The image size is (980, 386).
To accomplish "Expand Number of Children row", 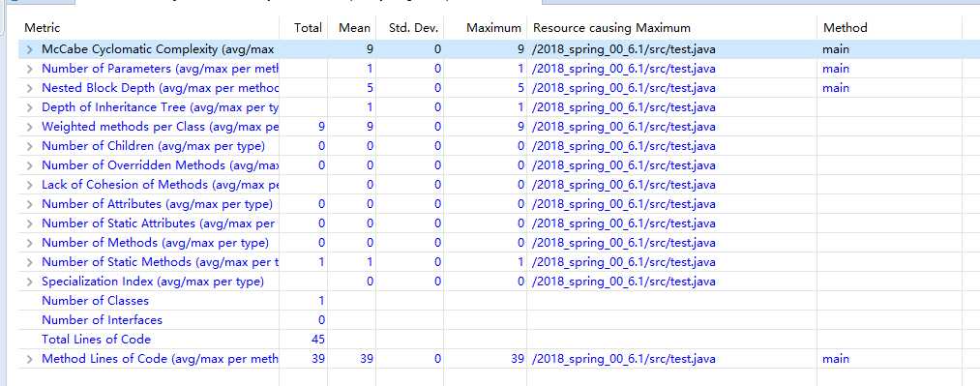I will coord(29,146).
